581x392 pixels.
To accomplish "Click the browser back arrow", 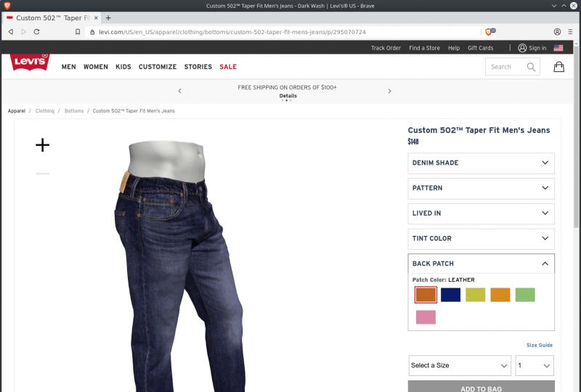I will pos(11,32).
